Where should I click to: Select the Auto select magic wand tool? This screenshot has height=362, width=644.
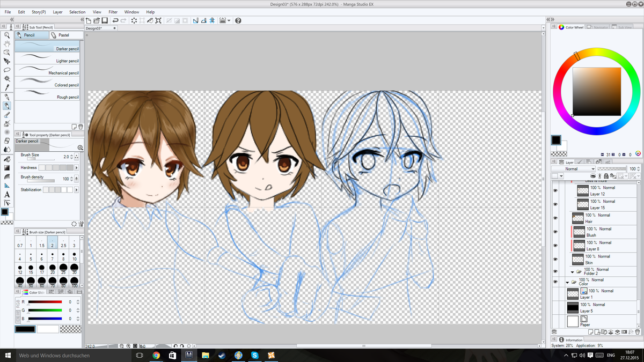pos(7,78)
